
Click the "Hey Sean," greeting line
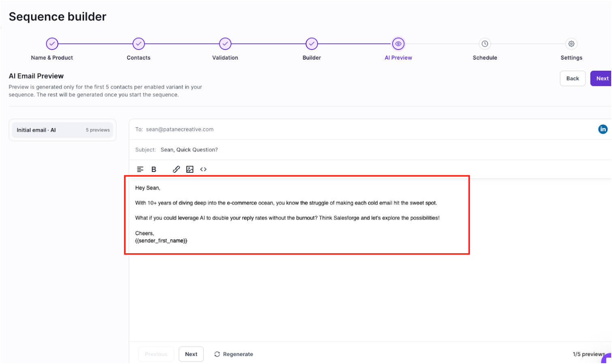tap(148, 188)
